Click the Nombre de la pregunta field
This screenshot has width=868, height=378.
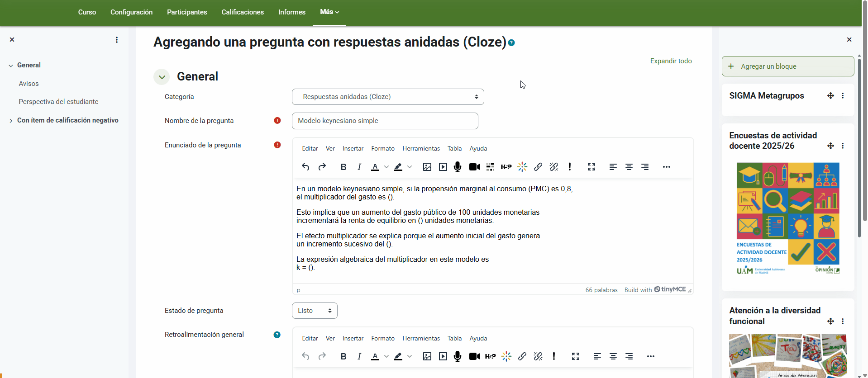[x=385, y=121]
